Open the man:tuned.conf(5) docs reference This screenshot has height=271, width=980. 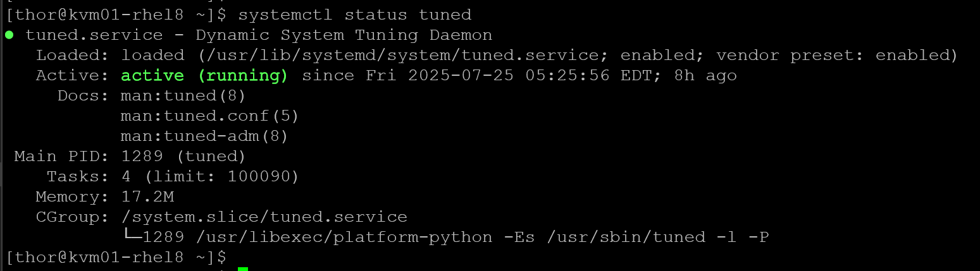point(209,116)
